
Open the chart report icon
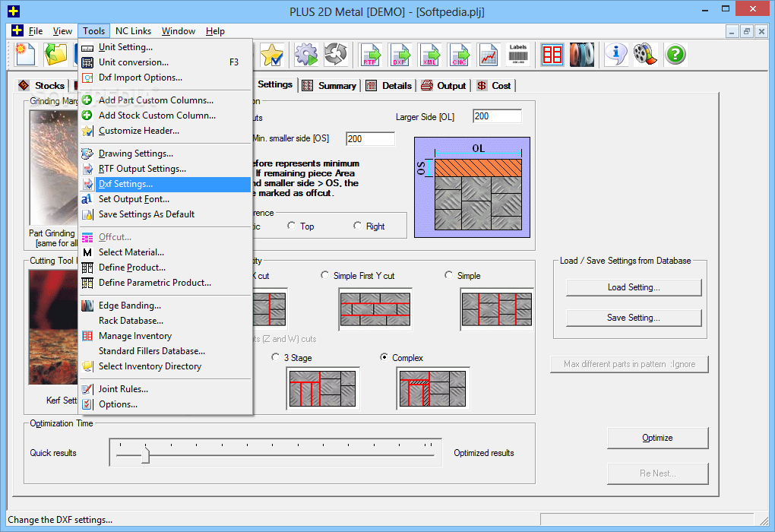(x=489, y=55)
